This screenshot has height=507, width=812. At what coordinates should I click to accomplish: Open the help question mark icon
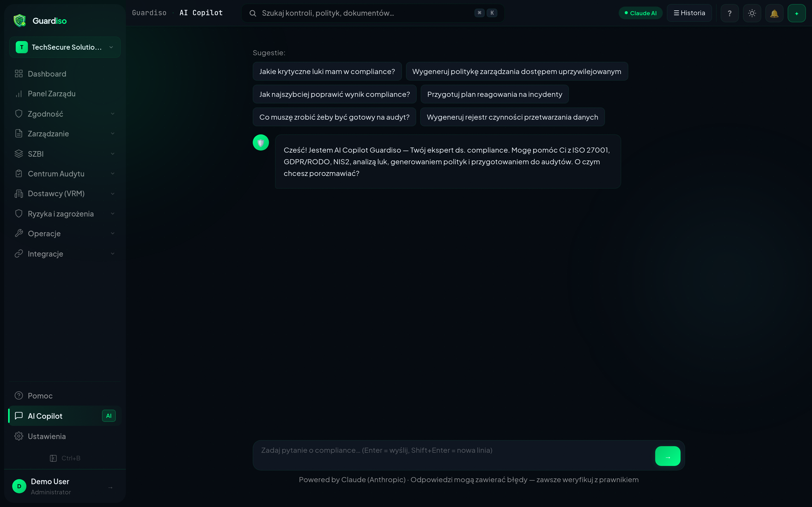[730, 13]
